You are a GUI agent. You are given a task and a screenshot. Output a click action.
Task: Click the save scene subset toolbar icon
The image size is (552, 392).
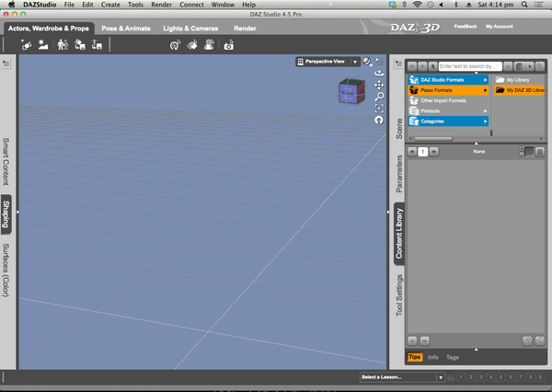pyautogui.click(x=80, y=45)
